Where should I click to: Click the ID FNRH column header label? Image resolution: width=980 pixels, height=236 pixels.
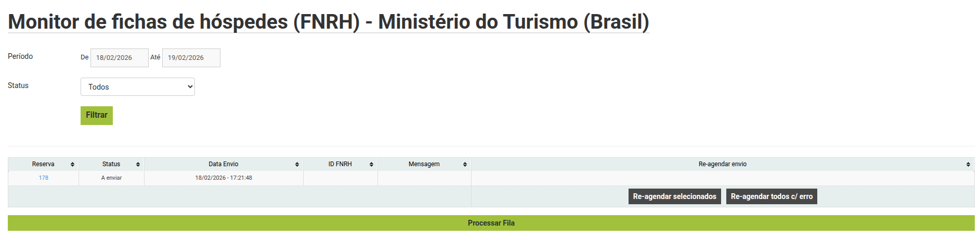(340, 164)
